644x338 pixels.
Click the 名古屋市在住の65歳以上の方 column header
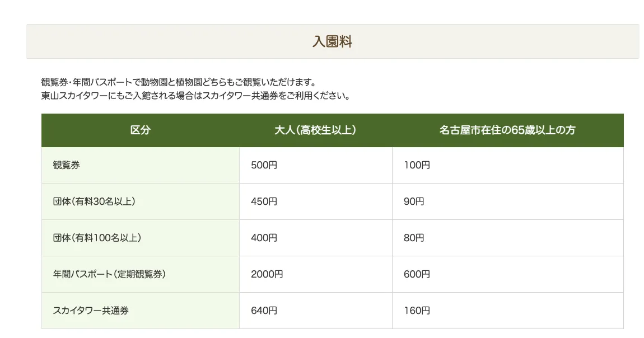coord(507,130)
